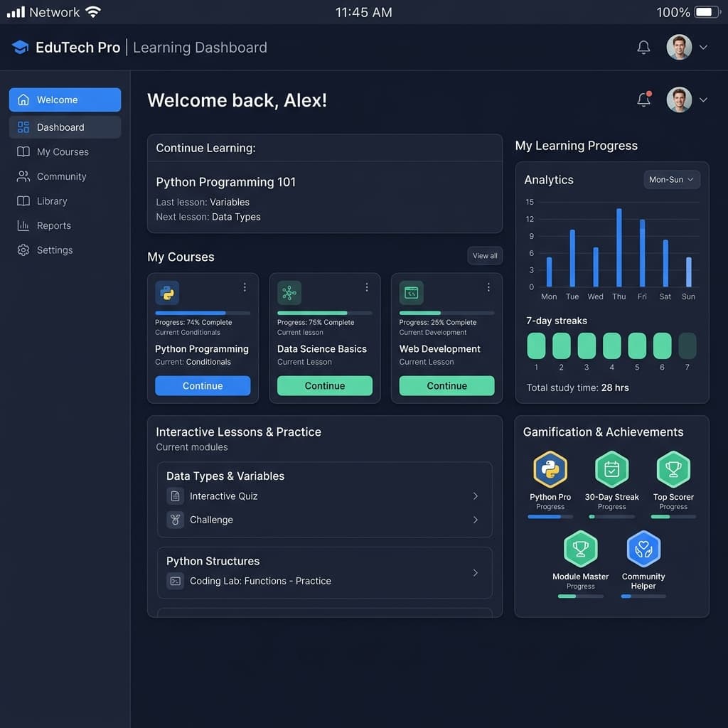Click the Fri bar in Analytics chart
Screen dimensions: 728x728
point(642,253)
